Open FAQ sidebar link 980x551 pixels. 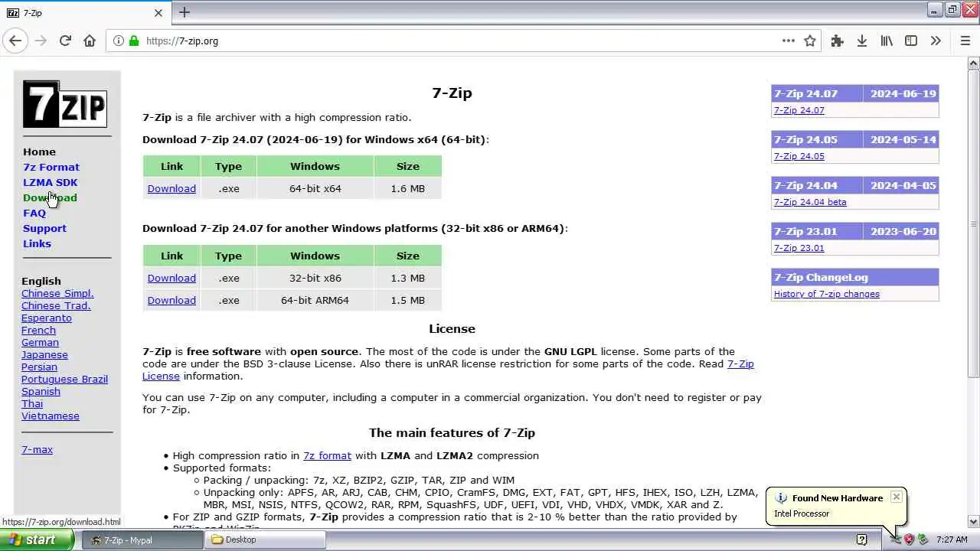click(x=34, y=213)
